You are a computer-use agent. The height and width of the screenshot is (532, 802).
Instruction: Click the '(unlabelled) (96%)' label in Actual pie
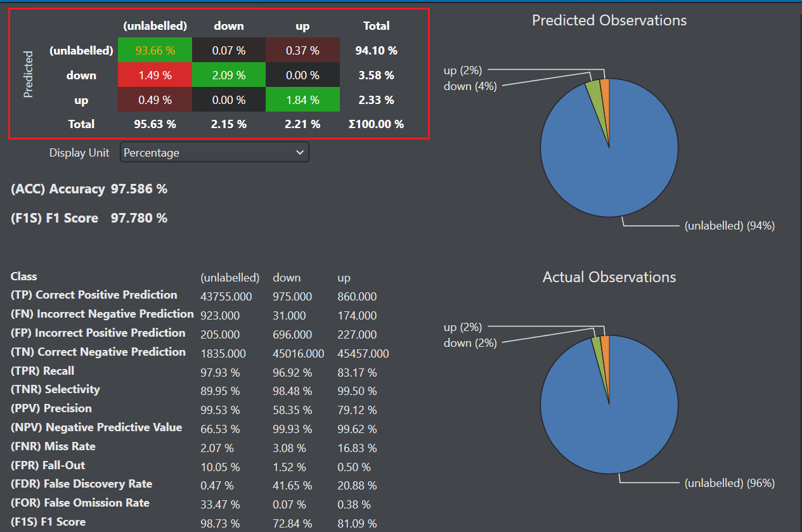tap(730, 483)
